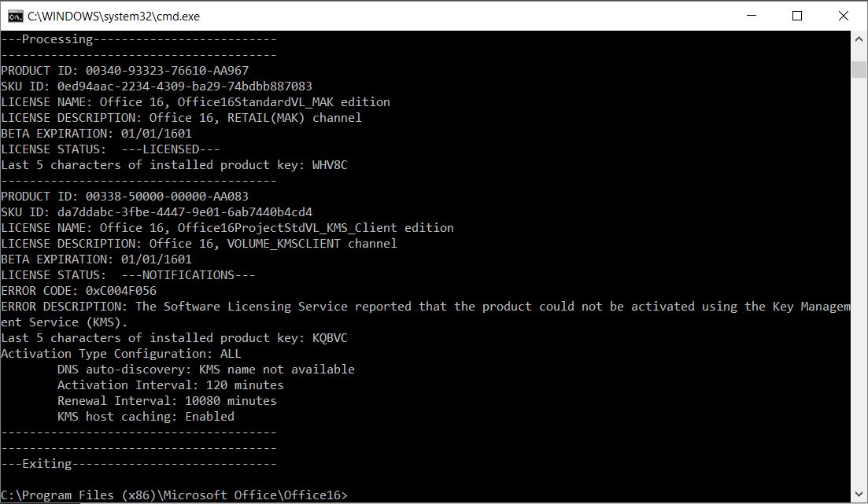Click the scrollbar down arrow
Screen dimensions: 868x504
(x=859, y=495)
